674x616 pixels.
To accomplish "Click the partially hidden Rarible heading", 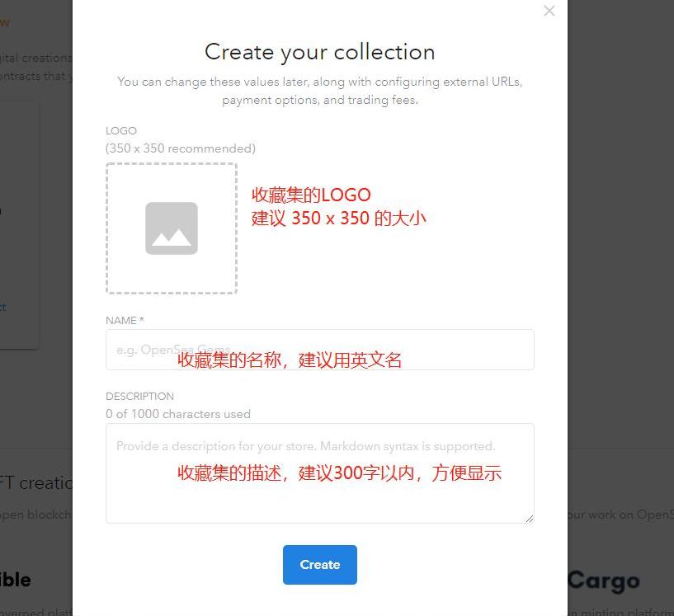I will click(16, 580).
